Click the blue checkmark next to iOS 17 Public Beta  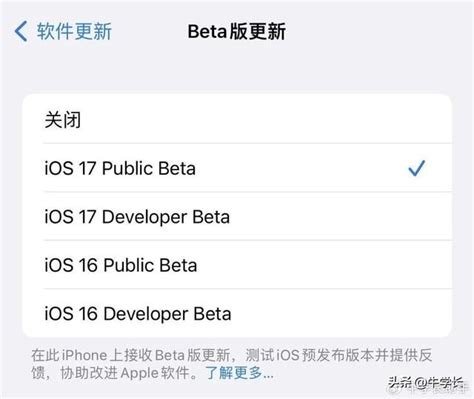pyautogui.click(x=417, y=168)
